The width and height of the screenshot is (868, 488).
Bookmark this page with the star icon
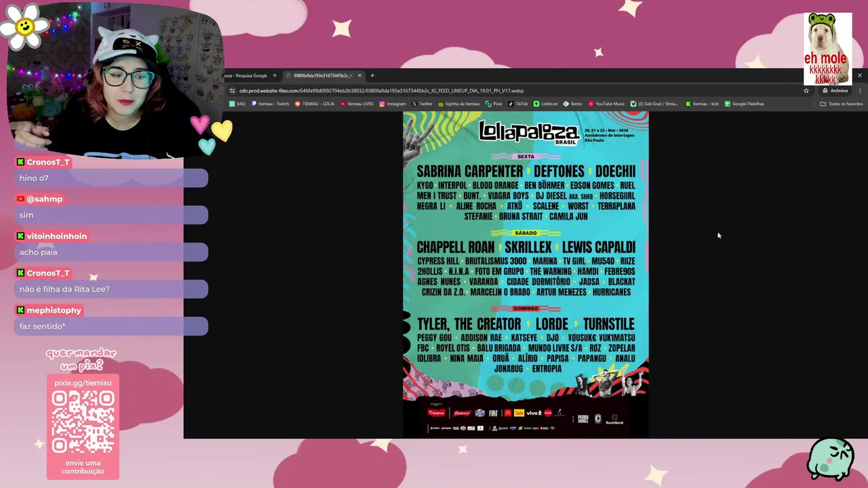coord(806,90)
